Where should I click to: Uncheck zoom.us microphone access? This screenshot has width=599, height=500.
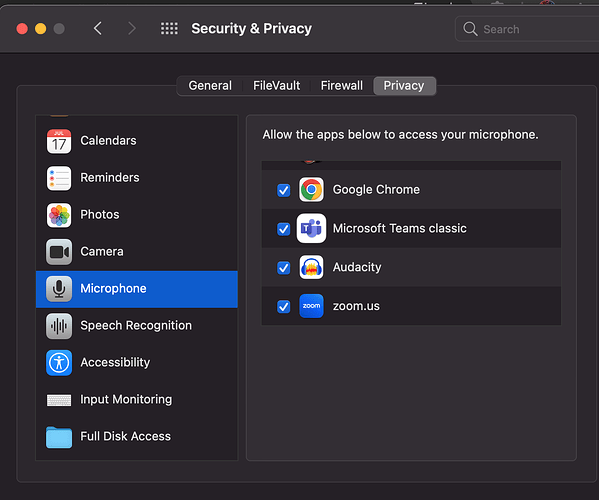(x=283, y=306)
